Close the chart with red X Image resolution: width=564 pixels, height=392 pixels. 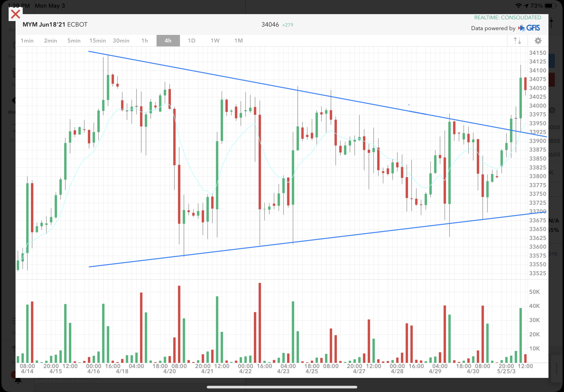click(x=16, y=14)
